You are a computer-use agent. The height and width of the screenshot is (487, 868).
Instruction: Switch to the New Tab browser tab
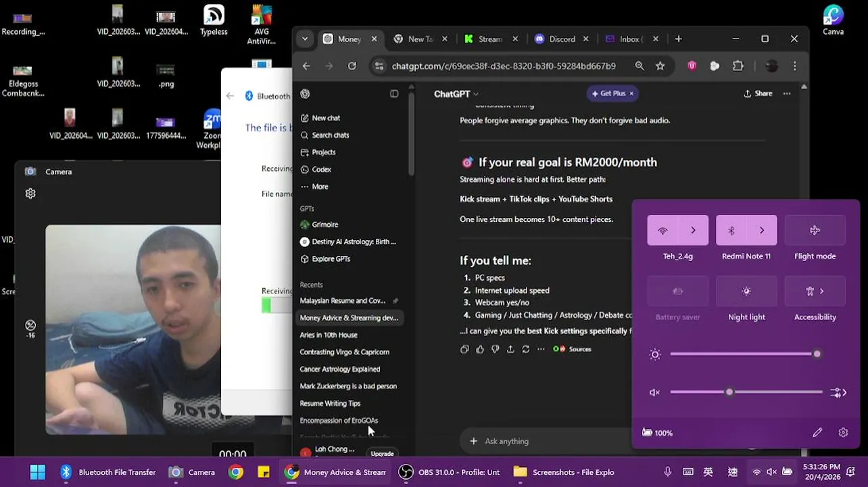(420, 39)
